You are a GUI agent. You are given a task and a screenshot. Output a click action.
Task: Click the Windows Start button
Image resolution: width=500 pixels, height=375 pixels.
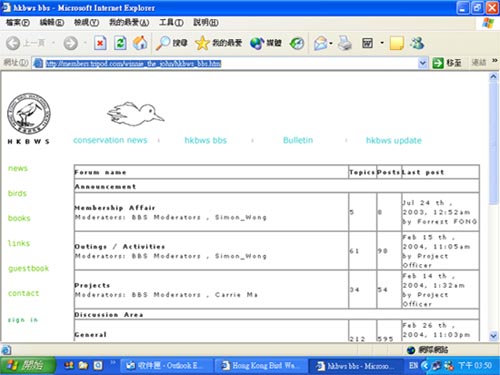[x=28, y=366]
